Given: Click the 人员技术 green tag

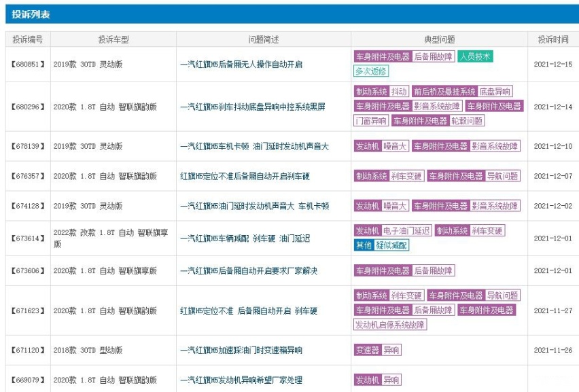Looking at the screenshot, I should pyautogui.click(x=475, y=56).
